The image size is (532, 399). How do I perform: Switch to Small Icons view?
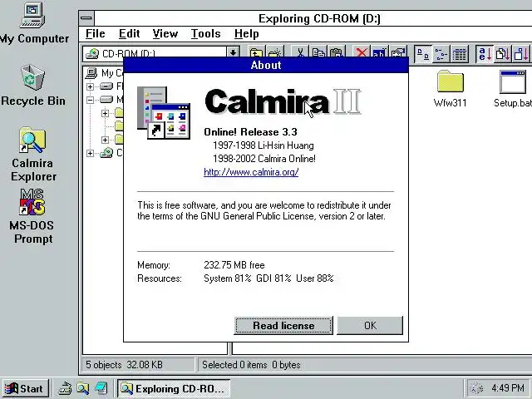441,54
